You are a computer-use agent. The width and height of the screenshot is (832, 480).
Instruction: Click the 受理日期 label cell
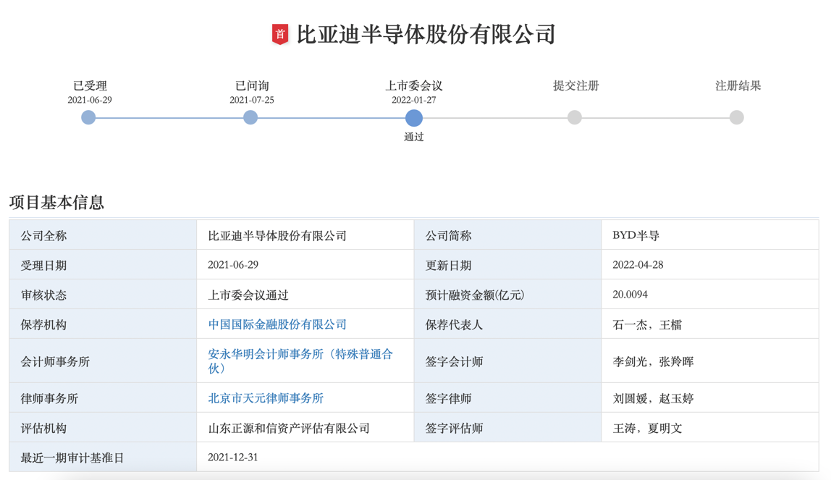click(103, 265)
